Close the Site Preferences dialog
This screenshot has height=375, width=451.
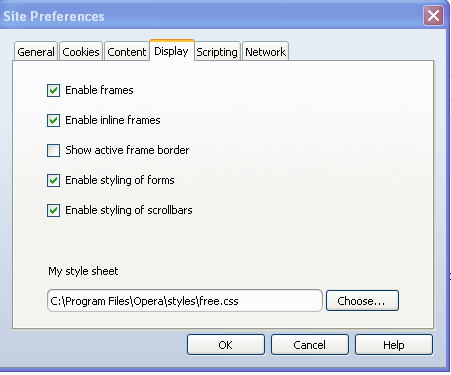pyautogui.click(x=433, y=15)
